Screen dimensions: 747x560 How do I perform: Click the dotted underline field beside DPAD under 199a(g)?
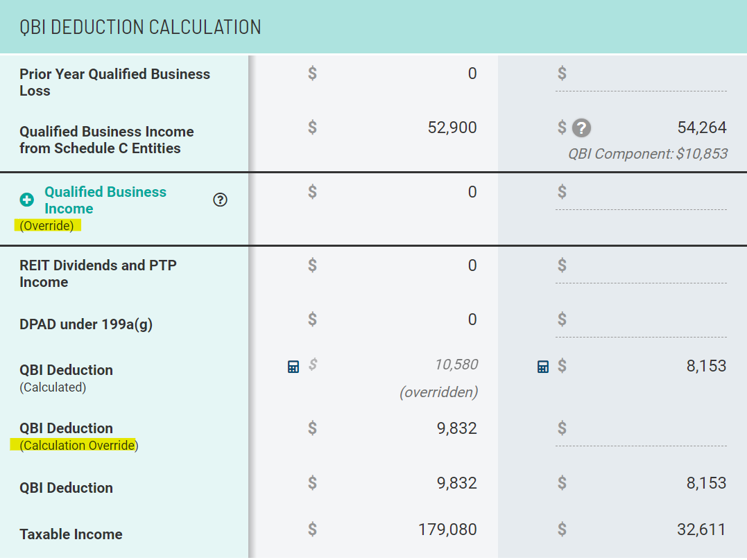pos(639,324)
